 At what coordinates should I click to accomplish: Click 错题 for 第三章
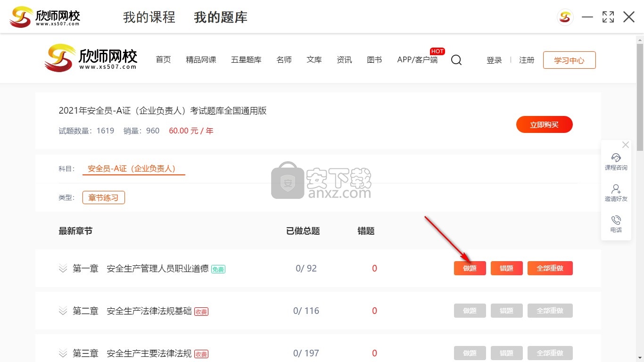(506, 353)
